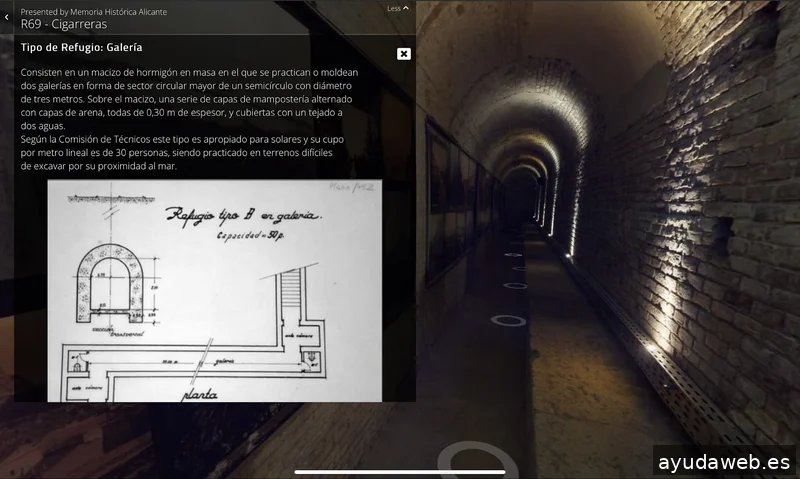
Task: Move to the second floor ring in the tunnel
Action: (x=514, y=286)
